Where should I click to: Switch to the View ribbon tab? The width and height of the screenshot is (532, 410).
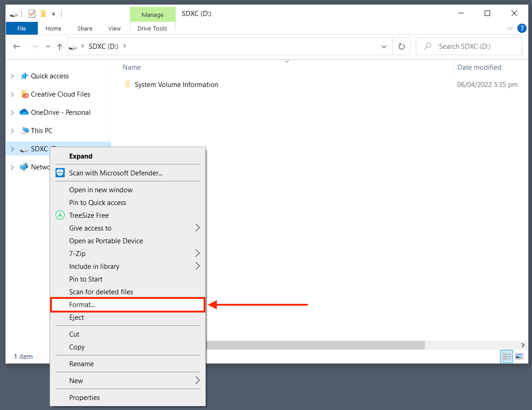pos(114,29)
